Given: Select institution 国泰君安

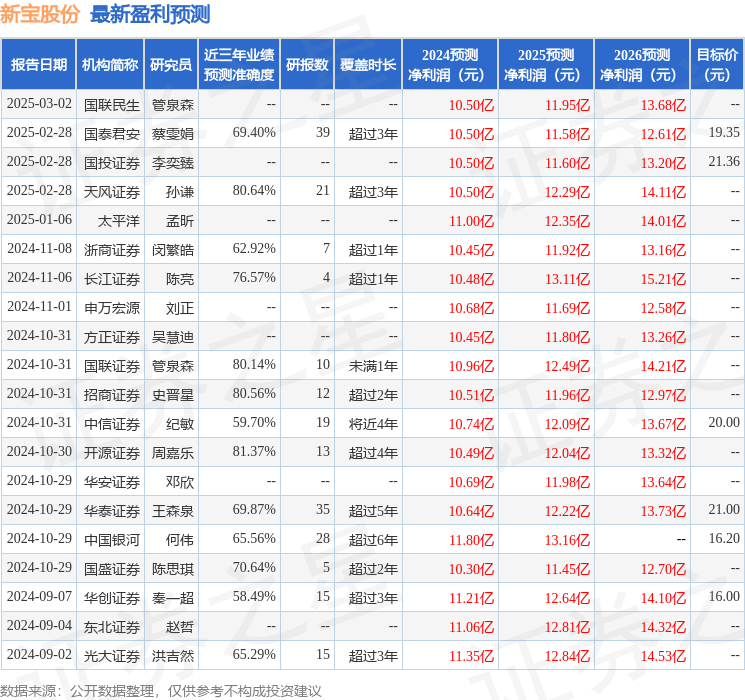Looking at the screenshot, I should pyautogui.click(x=112, y=134).
